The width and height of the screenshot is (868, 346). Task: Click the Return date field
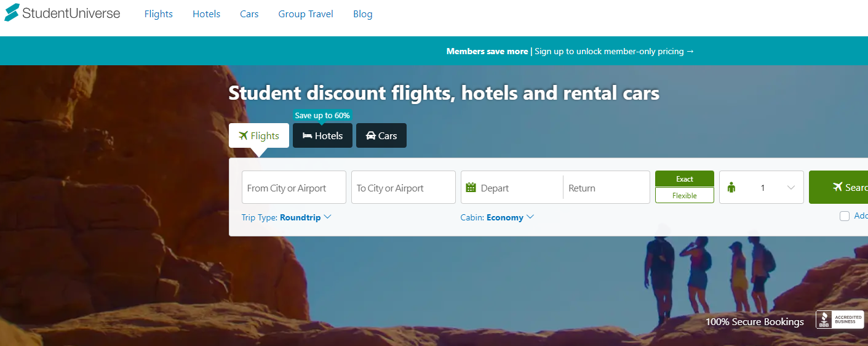[605, 188]
